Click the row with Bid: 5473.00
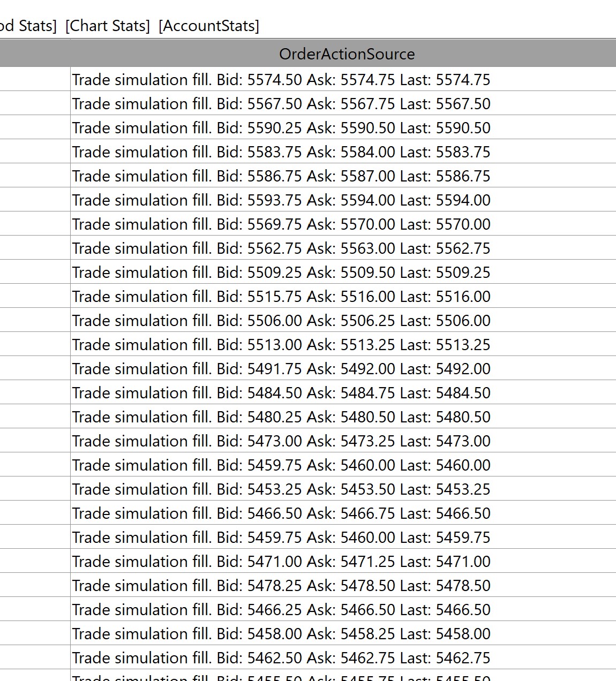Screen dimensions: 616x681 pos(281,441)
